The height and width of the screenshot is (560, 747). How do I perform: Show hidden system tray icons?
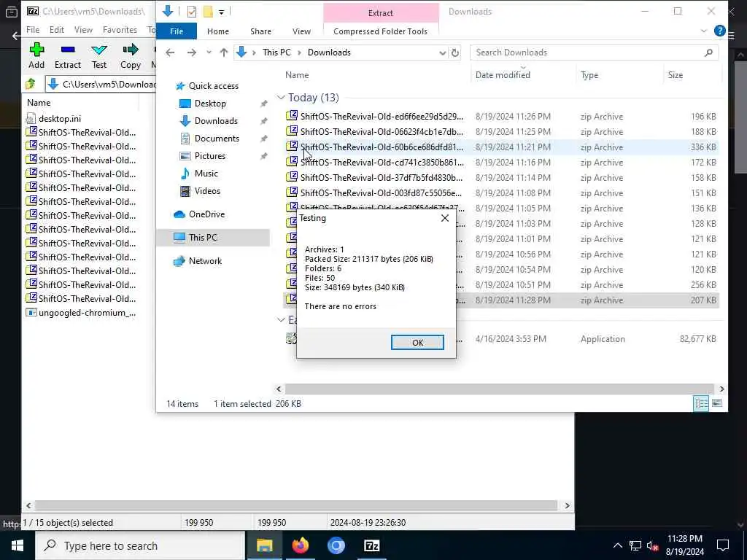coord(617,545)
